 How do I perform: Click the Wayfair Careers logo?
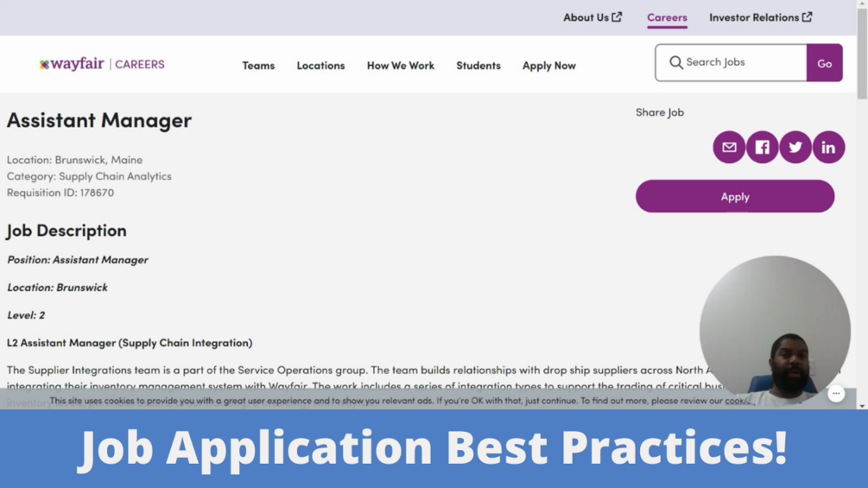[102, 64]
